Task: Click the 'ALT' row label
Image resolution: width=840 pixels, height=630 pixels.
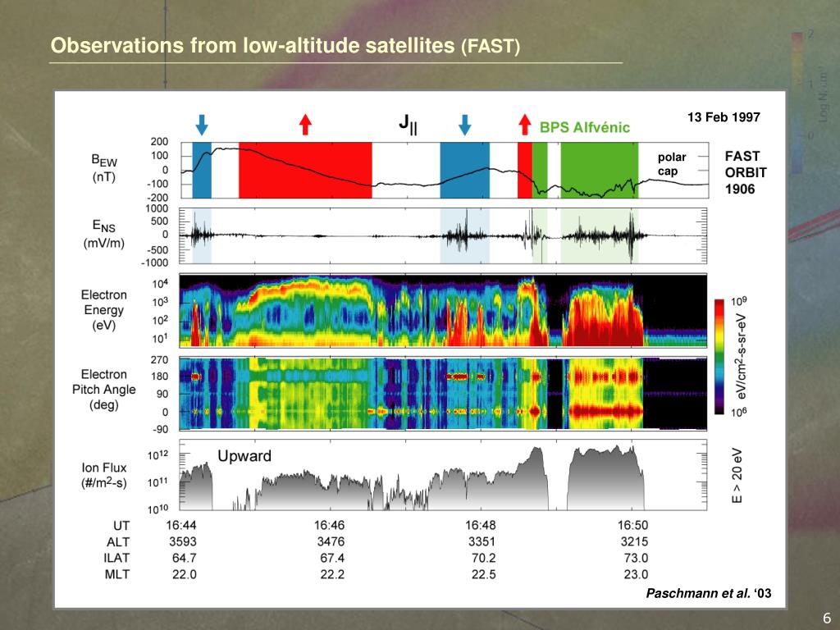Action: (x=118, y=541)
